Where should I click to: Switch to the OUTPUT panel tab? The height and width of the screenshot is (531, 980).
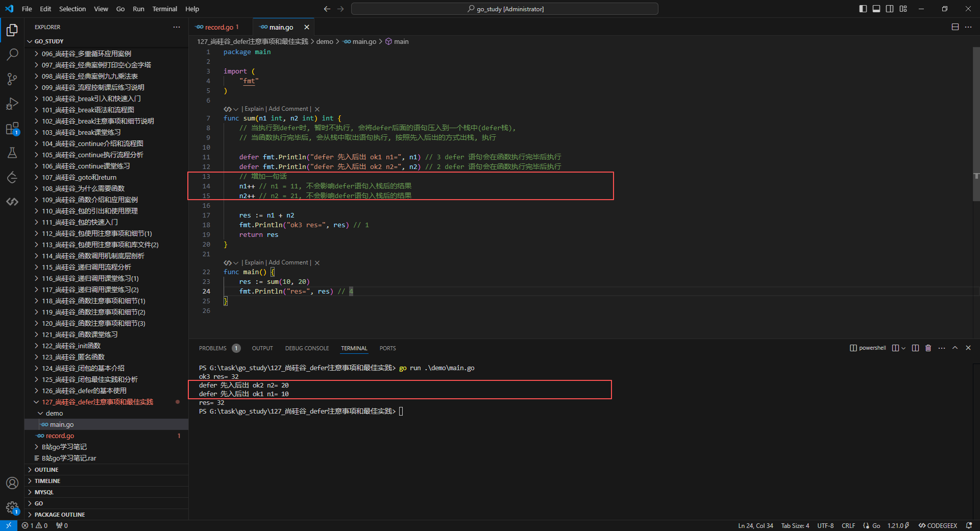tap(262, 348)
